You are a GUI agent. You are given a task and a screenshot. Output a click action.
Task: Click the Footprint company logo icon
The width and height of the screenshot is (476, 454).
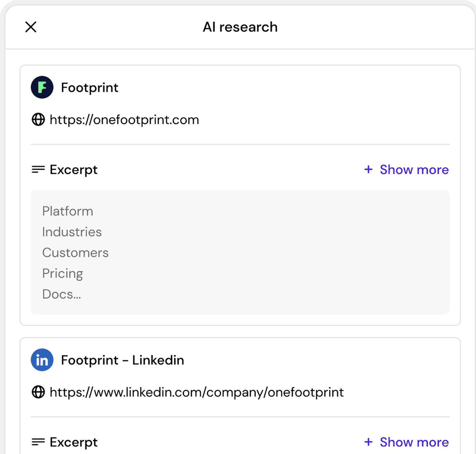point(42,87)
